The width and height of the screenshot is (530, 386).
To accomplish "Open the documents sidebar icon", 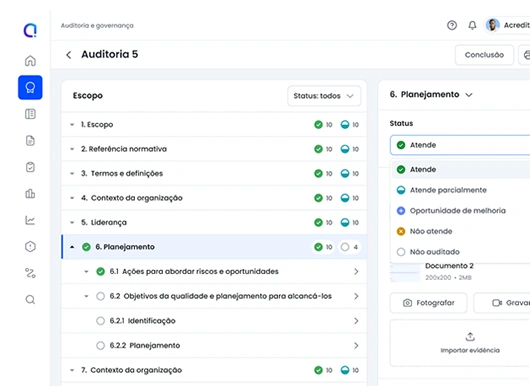I will 30,140.
